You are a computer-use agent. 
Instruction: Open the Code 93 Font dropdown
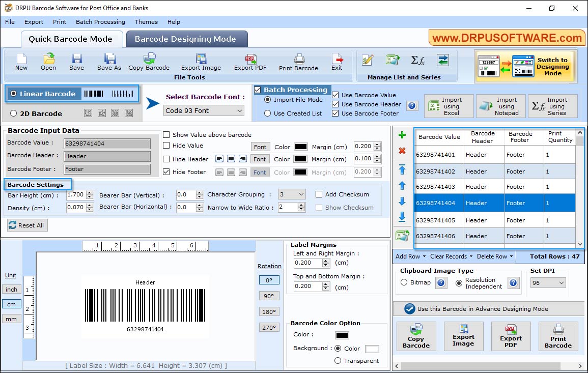tap(203, 110)
